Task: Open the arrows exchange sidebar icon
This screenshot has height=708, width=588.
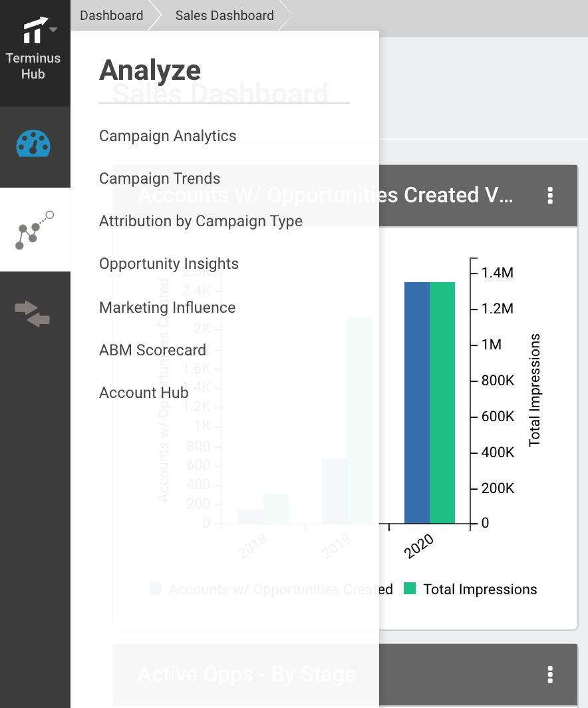Action: [x=32, y=313]
